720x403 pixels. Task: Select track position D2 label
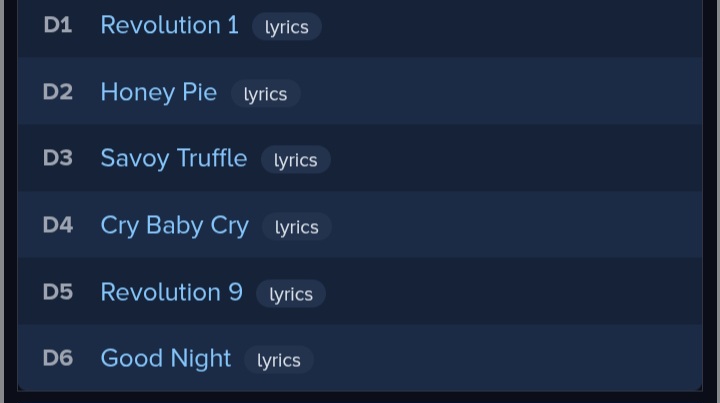[x=58, y=92]
